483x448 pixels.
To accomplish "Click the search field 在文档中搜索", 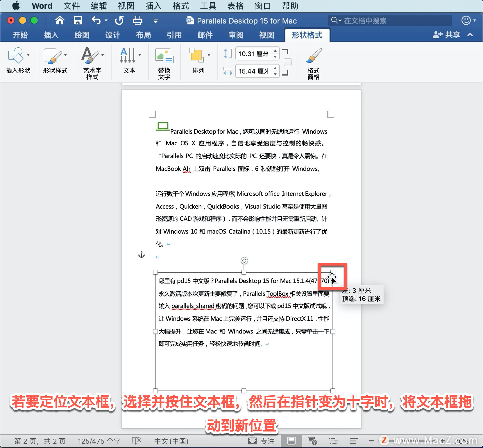I will coord(390,20).
